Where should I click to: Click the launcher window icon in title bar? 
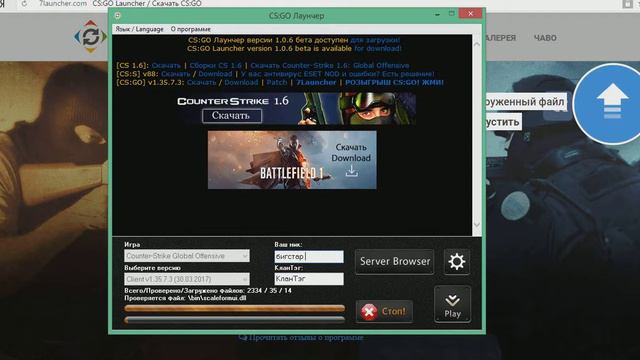118,16
